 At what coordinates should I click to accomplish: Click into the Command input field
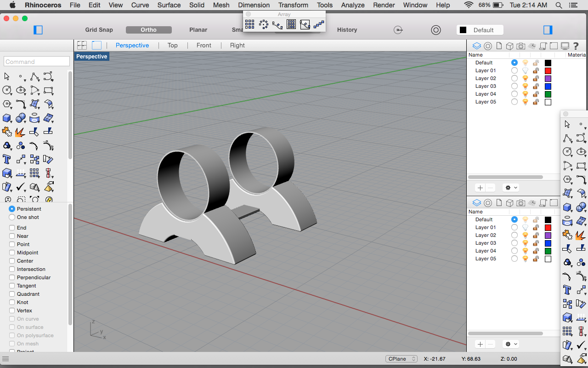(x=37, y=61)
